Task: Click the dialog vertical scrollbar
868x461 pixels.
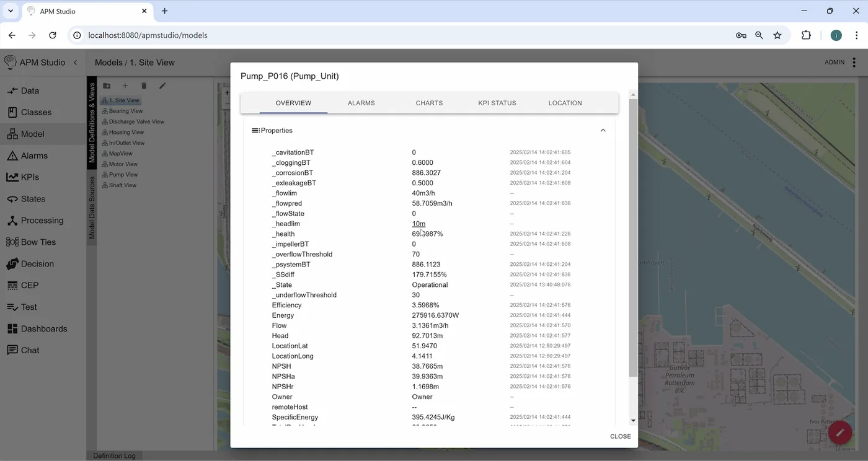Action: (x=633, y=235)
